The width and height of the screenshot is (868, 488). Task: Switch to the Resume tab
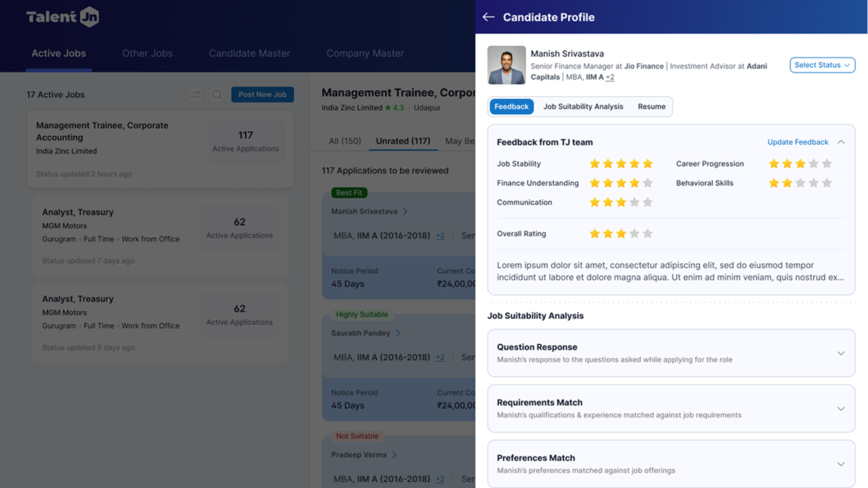point(651,107)
